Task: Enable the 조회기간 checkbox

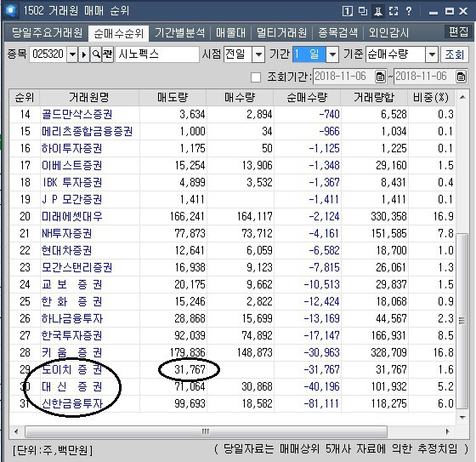Action: pyautogui.click(x=256, y=77)
